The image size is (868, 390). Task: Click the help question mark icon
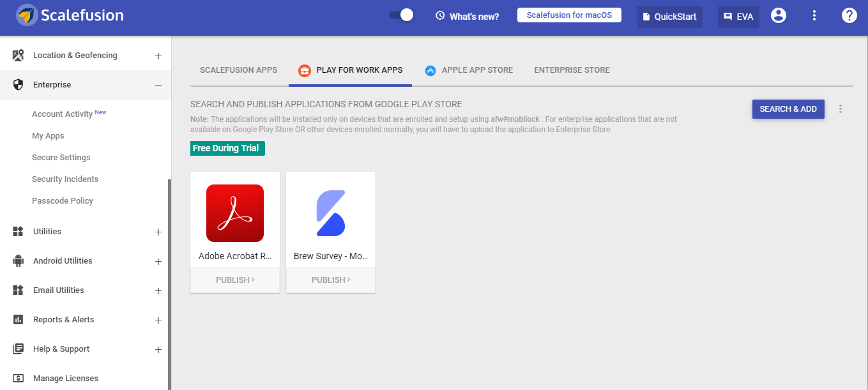coord(849,15)
